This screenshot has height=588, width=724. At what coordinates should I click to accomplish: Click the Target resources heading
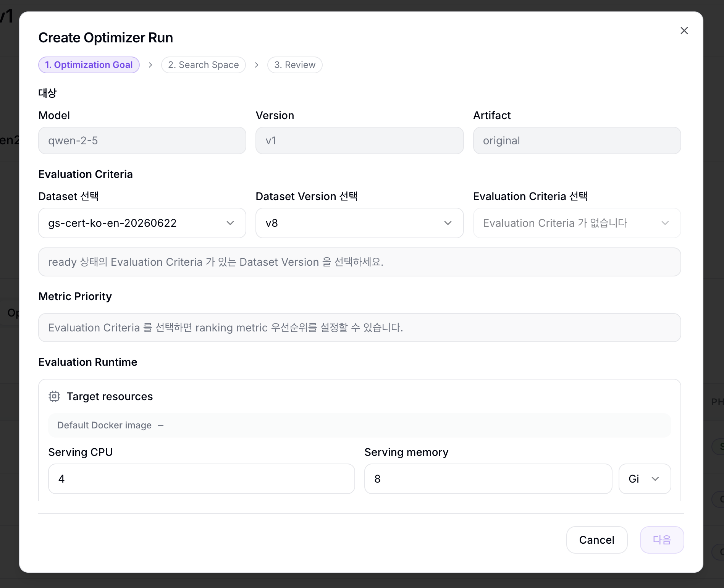(110, 396)
